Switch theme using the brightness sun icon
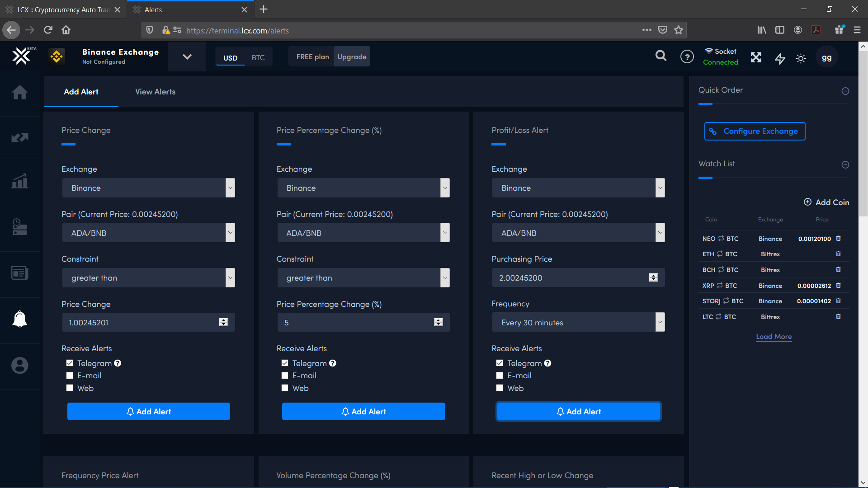 (801, 59)
